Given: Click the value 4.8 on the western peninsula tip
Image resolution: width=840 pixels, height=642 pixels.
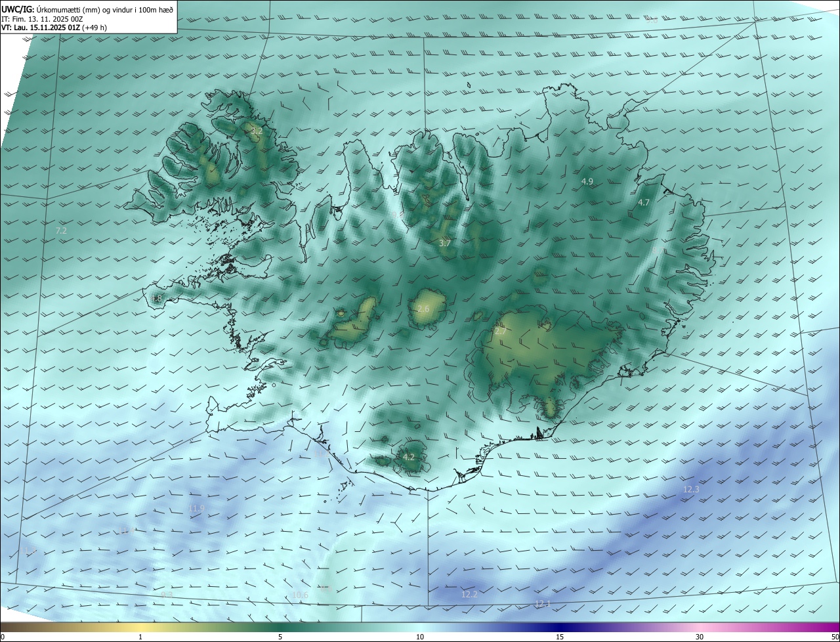Looking at the screenshot, I should [x=156, y=299].
